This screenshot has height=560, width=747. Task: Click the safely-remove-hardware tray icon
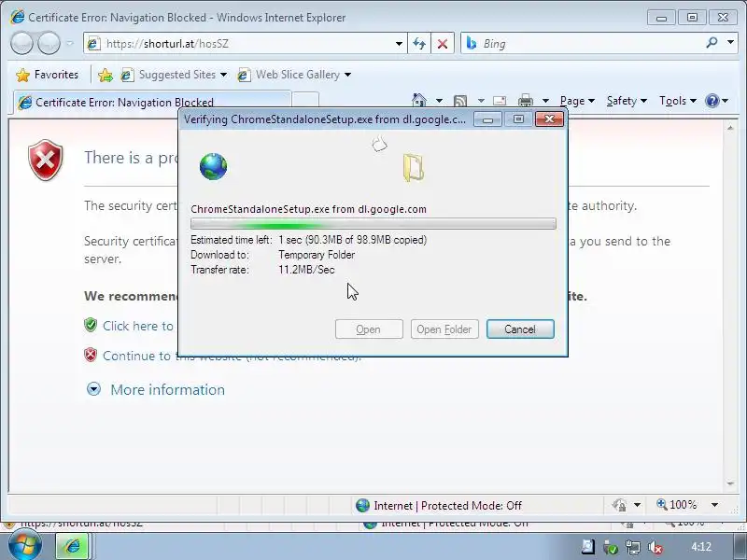(611, 547)
